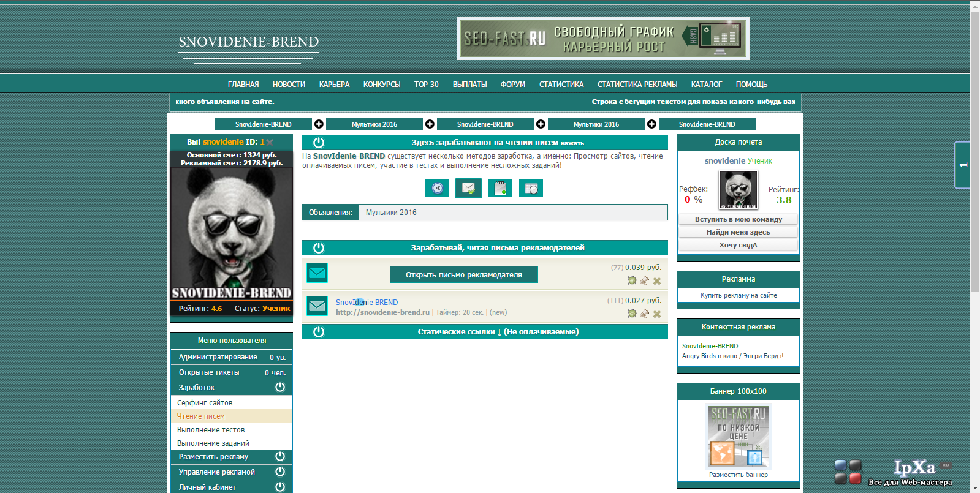Open СТАТИСТИКА menu item
The image size is (980, 493).
(x=561, y=85)
